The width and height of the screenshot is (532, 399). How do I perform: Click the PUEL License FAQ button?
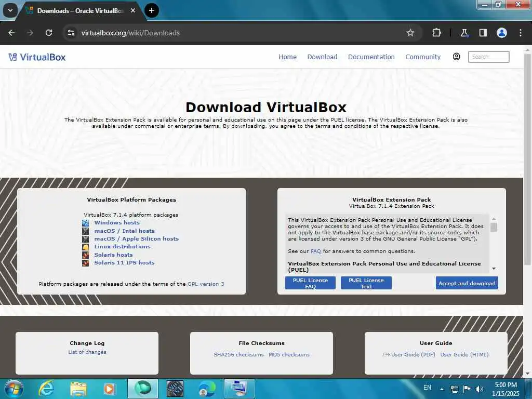coord(310,283)
